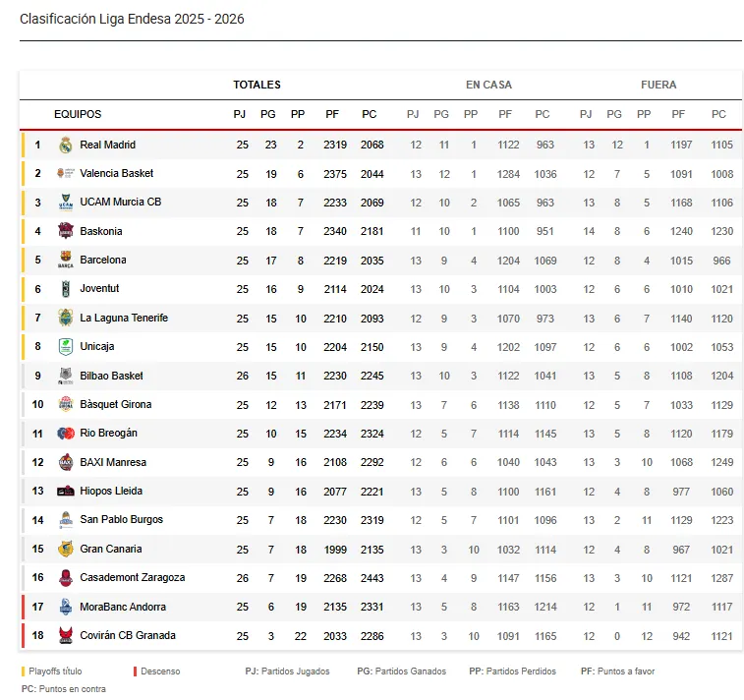The image size is (744, 700).
Task: Click the PC: Puntos en contra legend
Action: click(64, 688)
